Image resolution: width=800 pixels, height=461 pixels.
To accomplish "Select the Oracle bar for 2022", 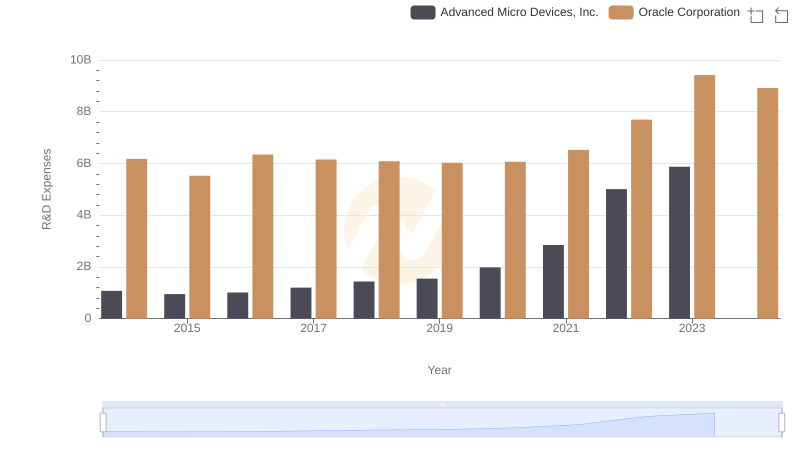I will coord(641,219).
